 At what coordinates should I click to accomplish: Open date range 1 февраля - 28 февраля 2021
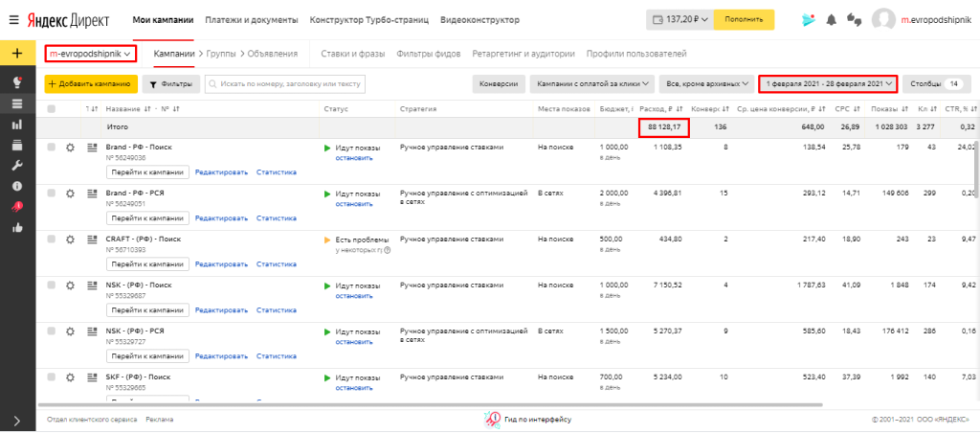click(x=828, y=83)
